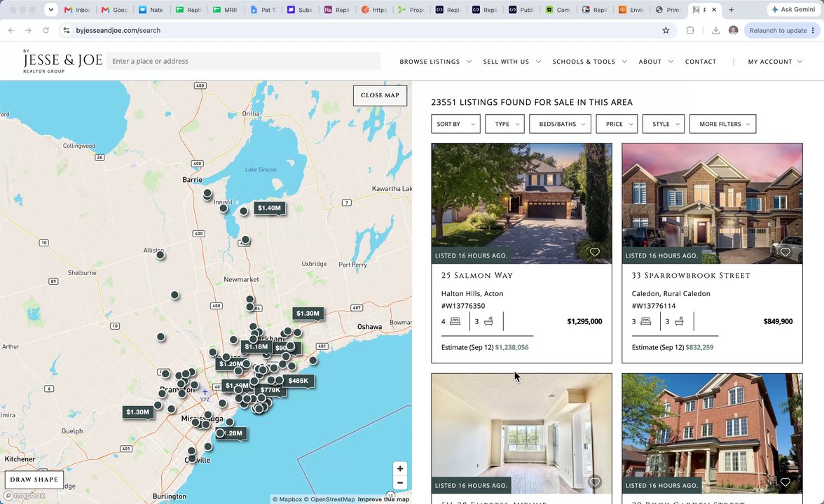Open the Chrome downloads icon
The height and width of the screenshot is (504, 824).
(x=715, y=31)
